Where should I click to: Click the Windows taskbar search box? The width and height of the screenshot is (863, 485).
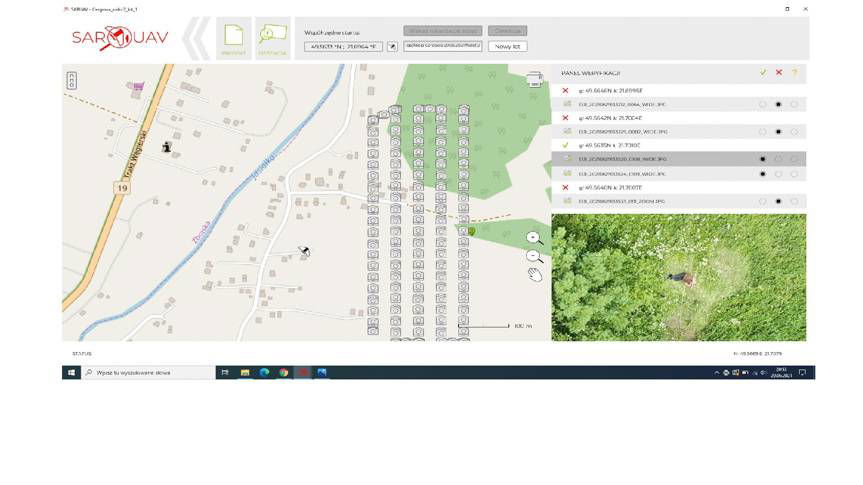(x=147, y=372)
